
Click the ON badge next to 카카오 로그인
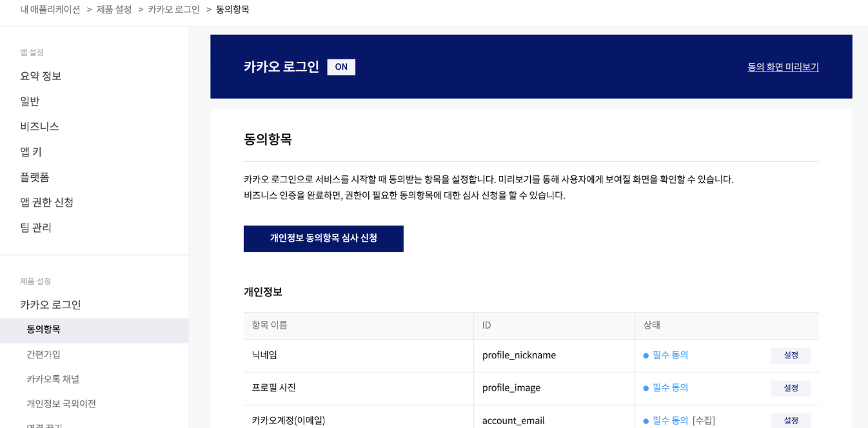[x=341, y=67]
